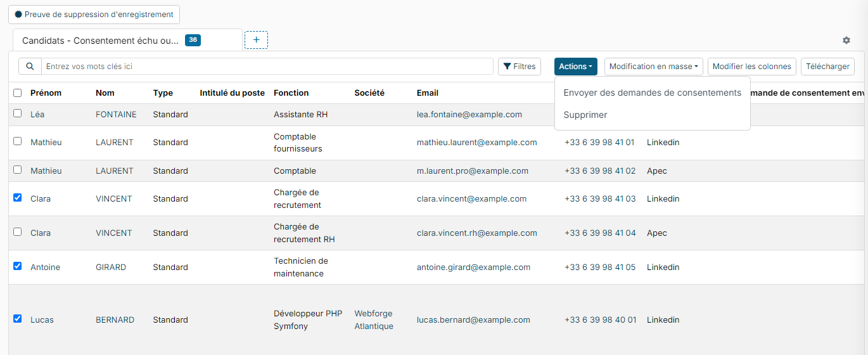Sort by the Type column header
The height and width of the screenshot is (355, 868).
pyautogui.click(x=163, y=93)
